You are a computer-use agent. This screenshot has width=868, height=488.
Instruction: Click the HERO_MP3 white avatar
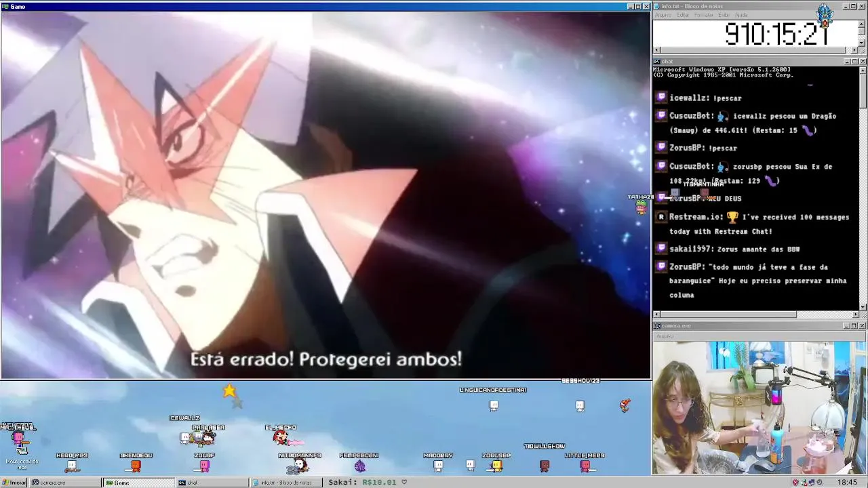[72, 466]
